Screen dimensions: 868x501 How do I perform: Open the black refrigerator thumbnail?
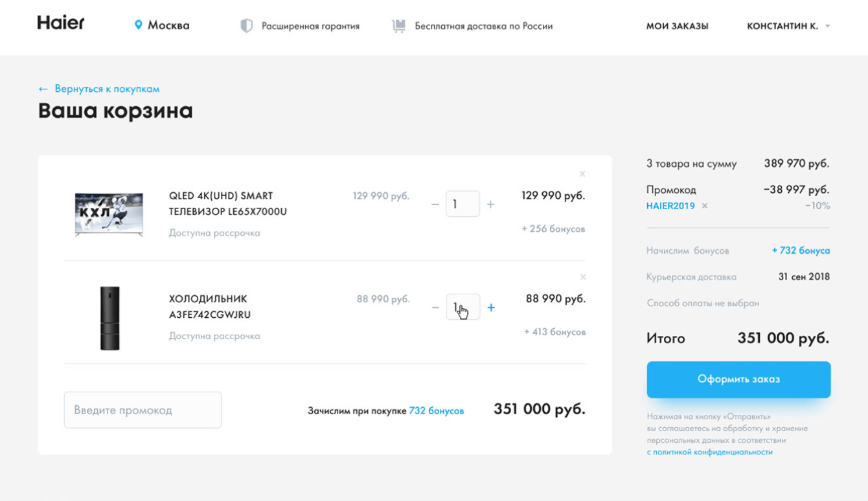click(x=110, y=318)
